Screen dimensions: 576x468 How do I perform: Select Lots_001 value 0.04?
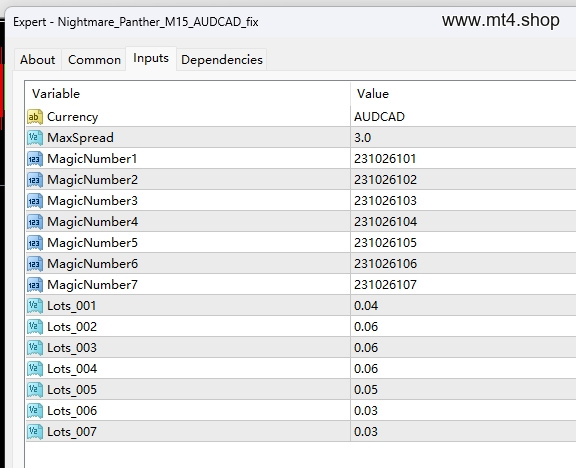coord(366,306)
